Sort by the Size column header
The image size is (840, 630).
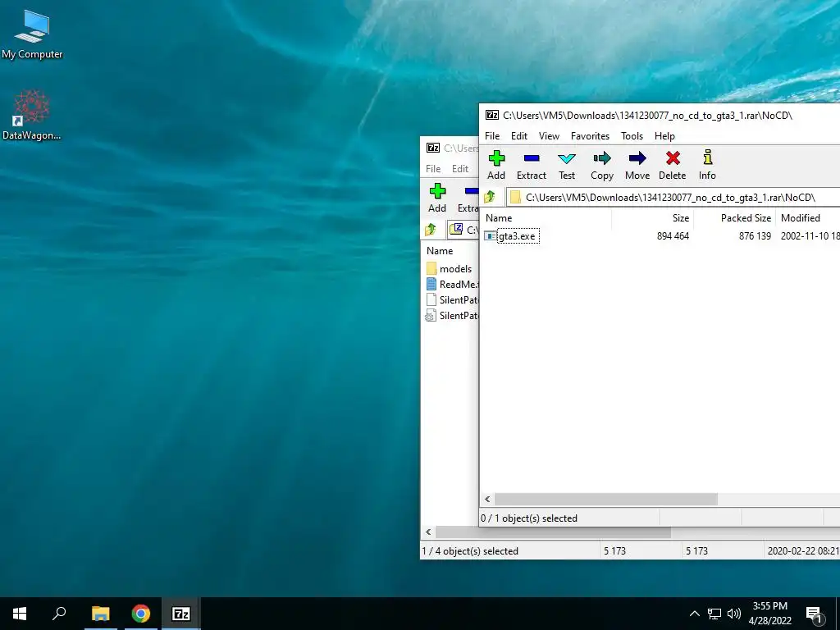coord(652,218)
